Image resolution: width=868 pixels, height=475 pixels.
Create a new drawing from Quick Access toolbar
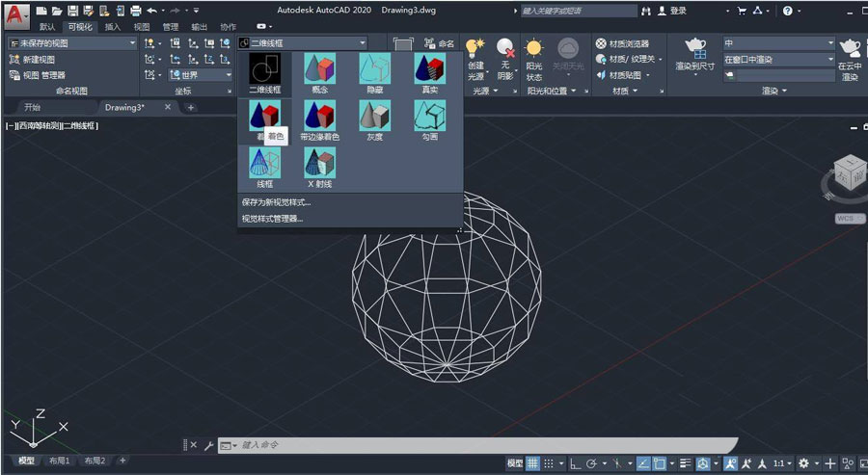[x=41, y=11]
